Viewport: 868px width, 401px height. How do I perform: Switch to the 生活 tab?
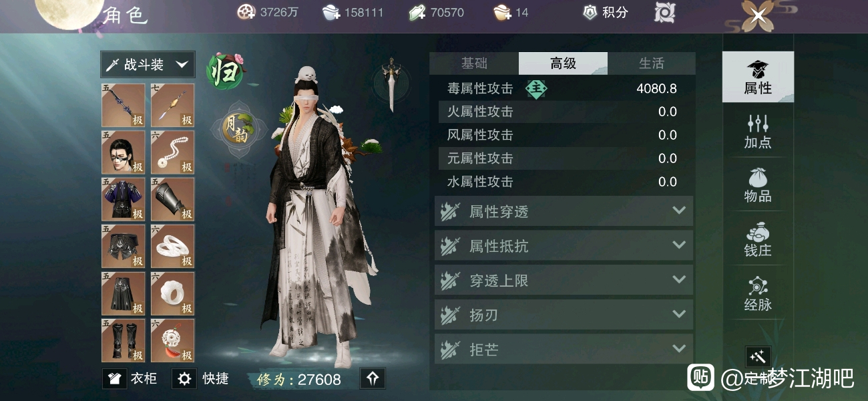tap(652, 63)
